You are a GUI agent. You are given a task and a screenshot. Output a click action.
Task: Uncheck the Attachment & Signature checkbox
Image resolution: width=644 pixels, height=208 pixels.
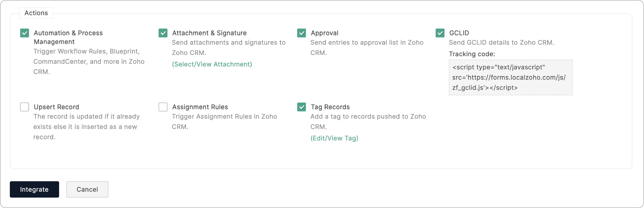tap(163, 33)
